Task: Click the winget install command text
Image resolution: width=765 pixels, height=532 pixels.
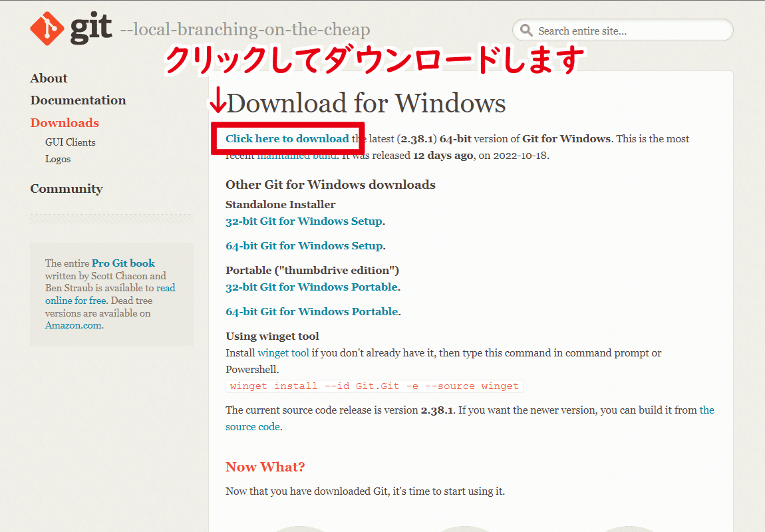Action: tap(375, 386)
